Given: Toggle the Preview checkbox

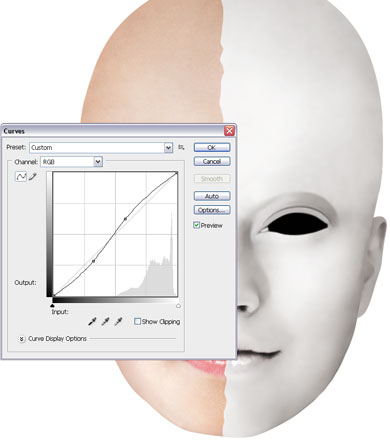Looking at the screenshot, I should (196, 225).
